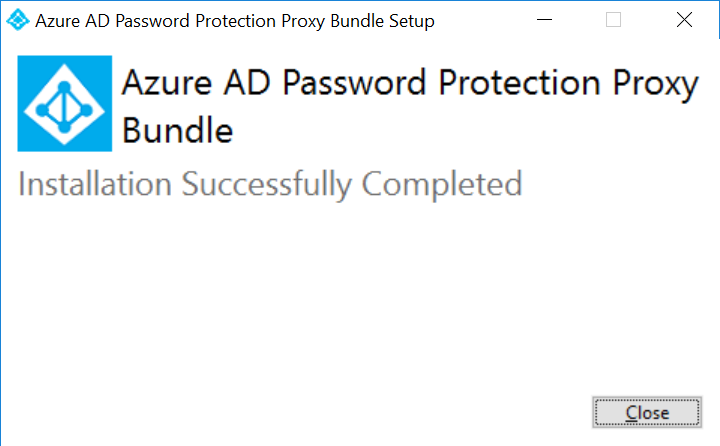Screen dimensions: 720x446
Task: Click the word "Protection" in the heading
Action: [519, 83]
